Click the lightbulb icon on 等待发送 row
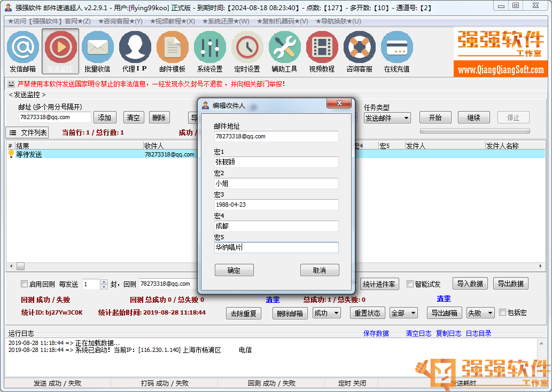Image resolution: width=552 pixels, height=392 pixels. (11, 154)
